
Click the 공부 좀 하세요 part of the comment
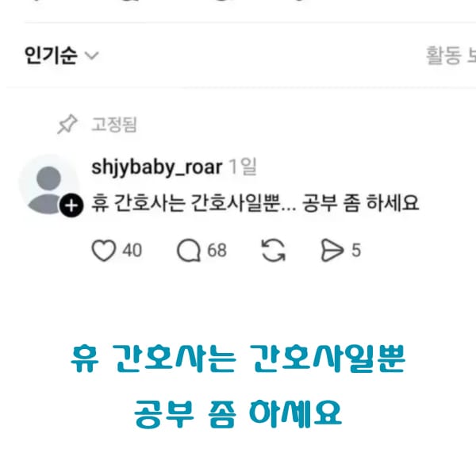(360, 203)
